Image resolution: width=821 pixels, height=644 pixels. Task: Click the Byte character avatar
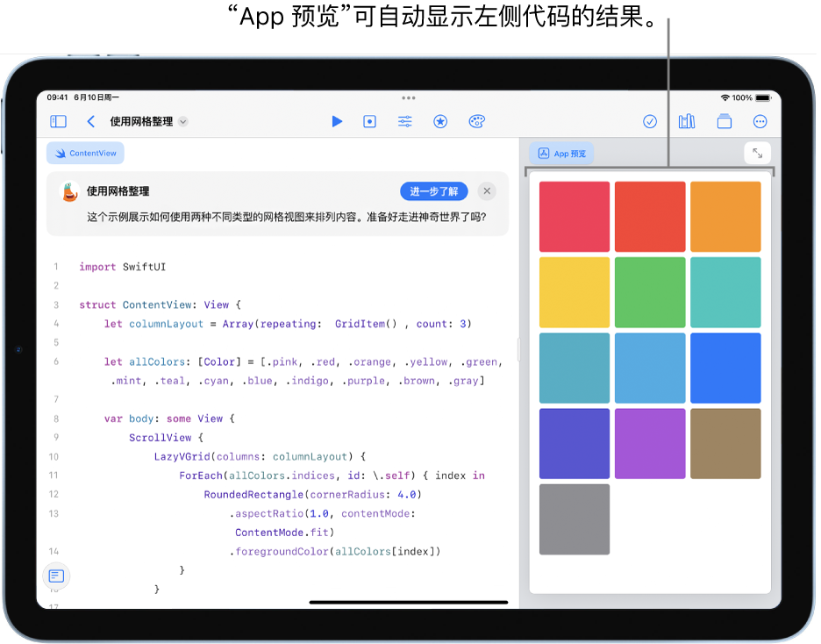[70, 191]
